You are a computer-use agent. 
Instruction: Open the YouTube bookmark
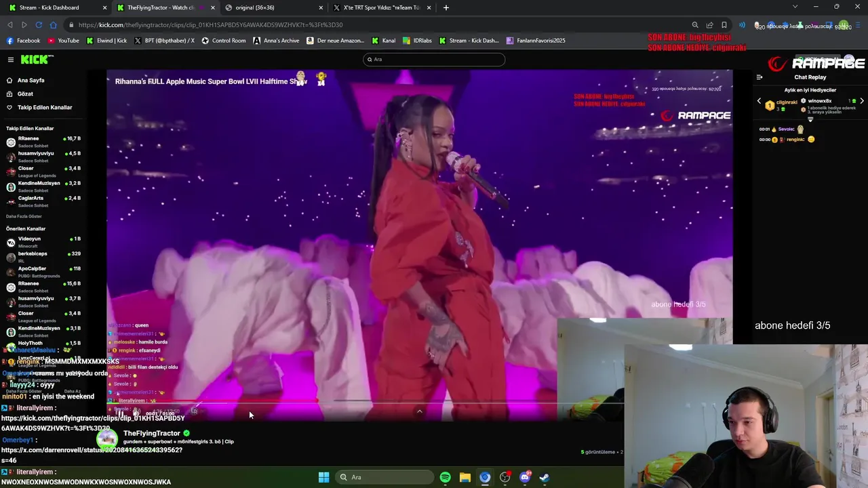pos(63,41)
